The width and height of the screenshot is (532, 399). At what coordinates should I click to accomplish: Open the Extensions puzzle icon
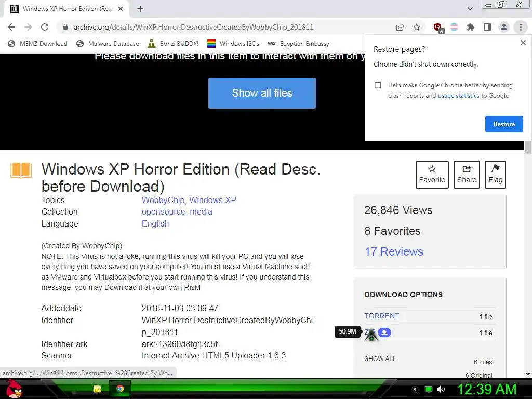pos(471,27)
